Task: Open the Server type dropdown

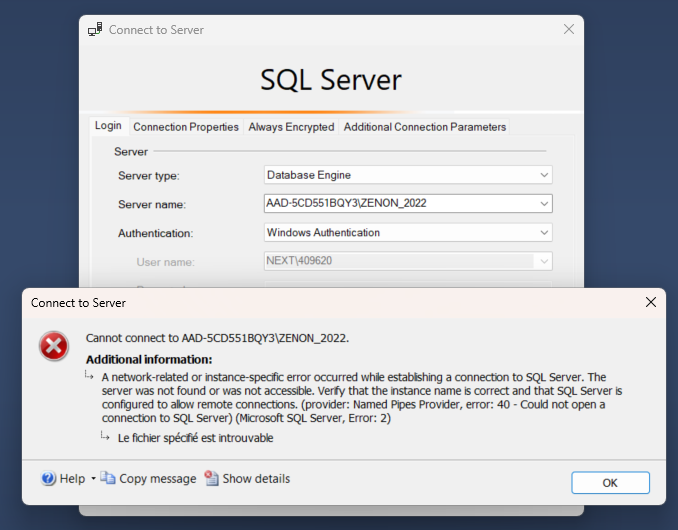Action: (x=544, y=175)
